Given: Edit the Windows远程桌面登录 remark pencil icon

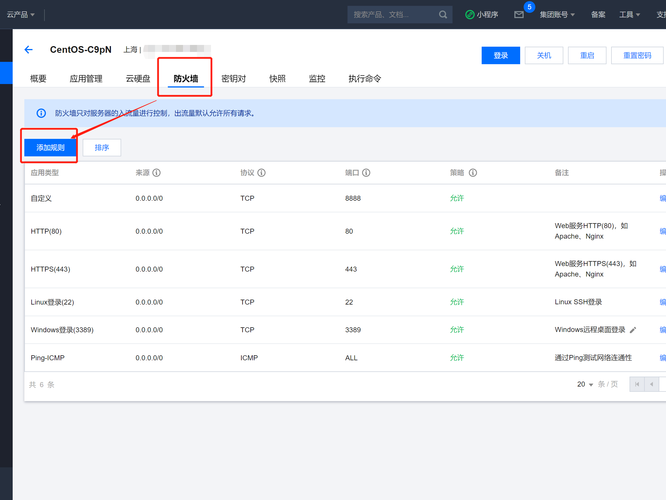Looking at the screenshot, I should 633,330.
